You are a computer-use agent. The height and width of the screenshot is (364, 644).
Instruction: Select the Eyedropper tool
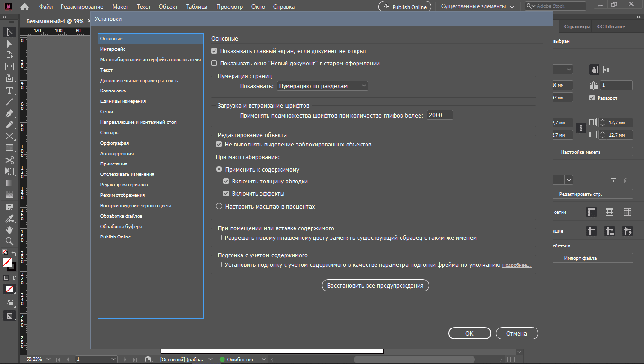[9, 218]
